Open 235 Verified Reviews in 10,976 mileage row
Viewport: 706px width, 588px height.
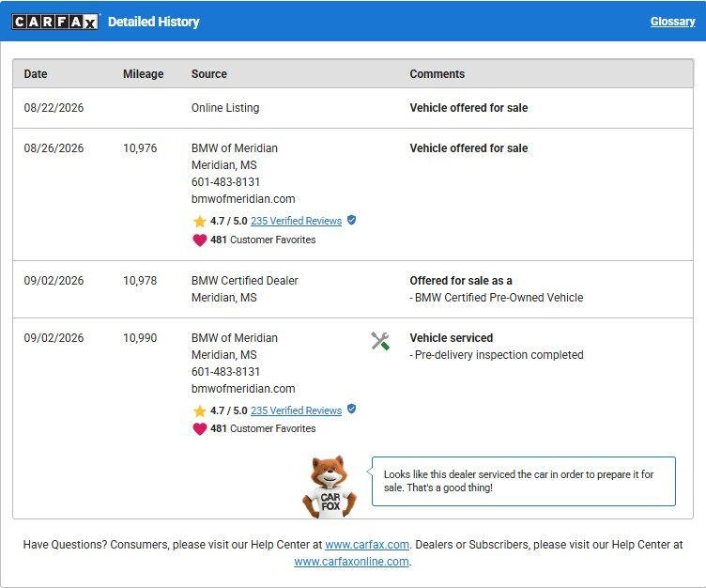(297, 221)
